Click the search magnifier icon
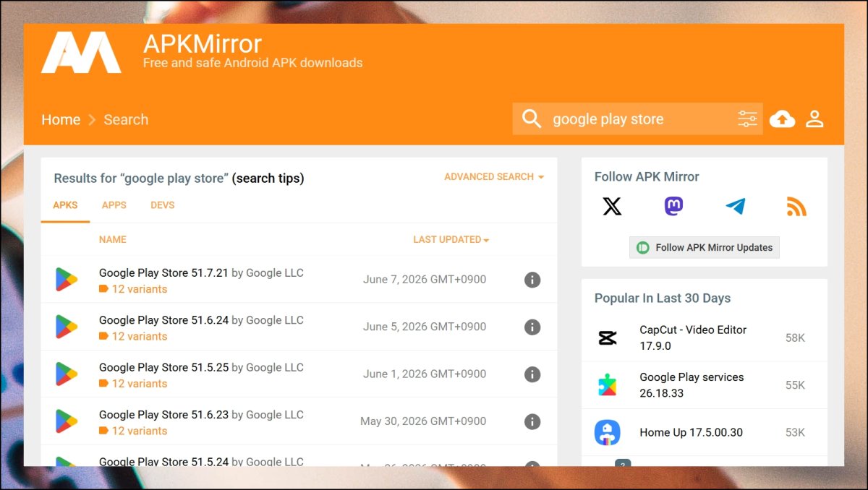The image size is (868, 490). pyautogui.click(x=532, y=119)
